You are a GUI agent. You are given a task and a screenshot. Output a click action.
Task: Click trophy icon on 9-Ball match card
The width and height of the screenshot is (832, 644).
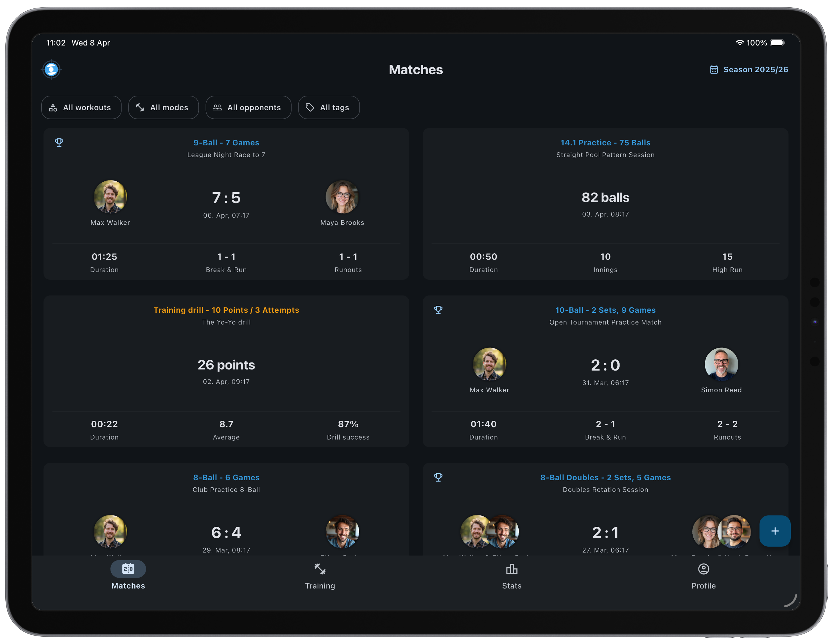tap(59, 143)
